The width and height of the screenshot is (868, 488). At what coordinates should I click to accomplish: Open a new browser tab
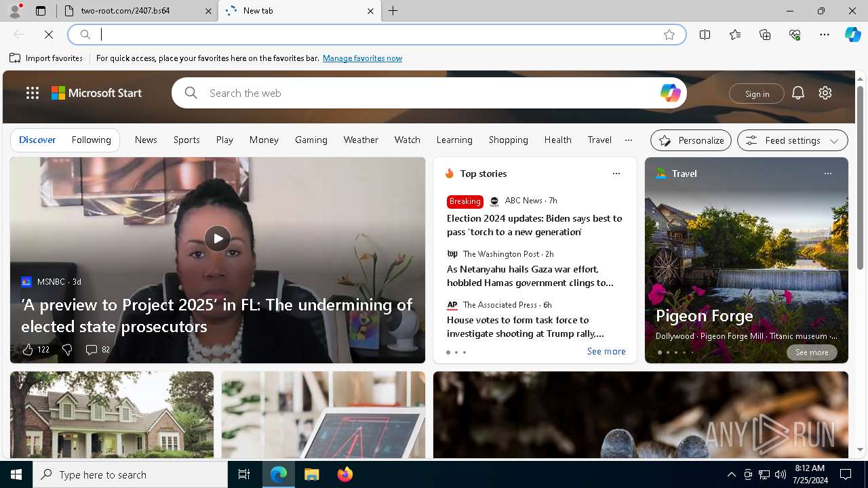(393, 11)
